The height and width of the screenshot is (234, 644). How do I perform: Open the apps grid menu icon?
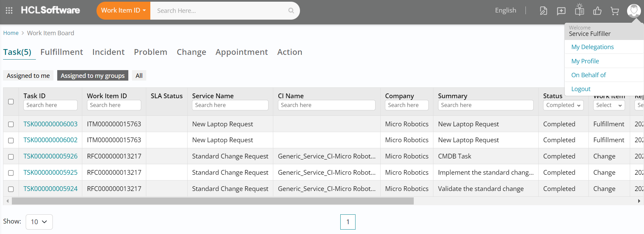click(x=9, y=10)
